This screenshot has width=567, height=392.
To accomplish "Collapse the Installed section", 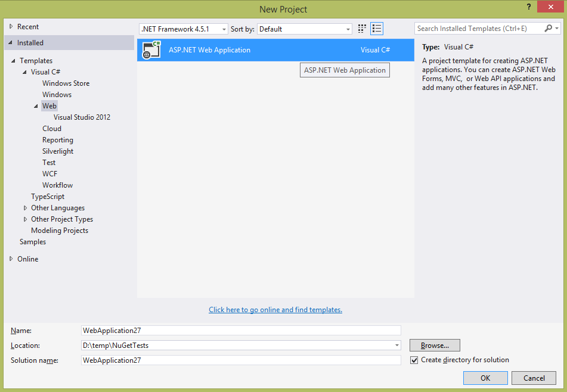I will click(11, 43).
